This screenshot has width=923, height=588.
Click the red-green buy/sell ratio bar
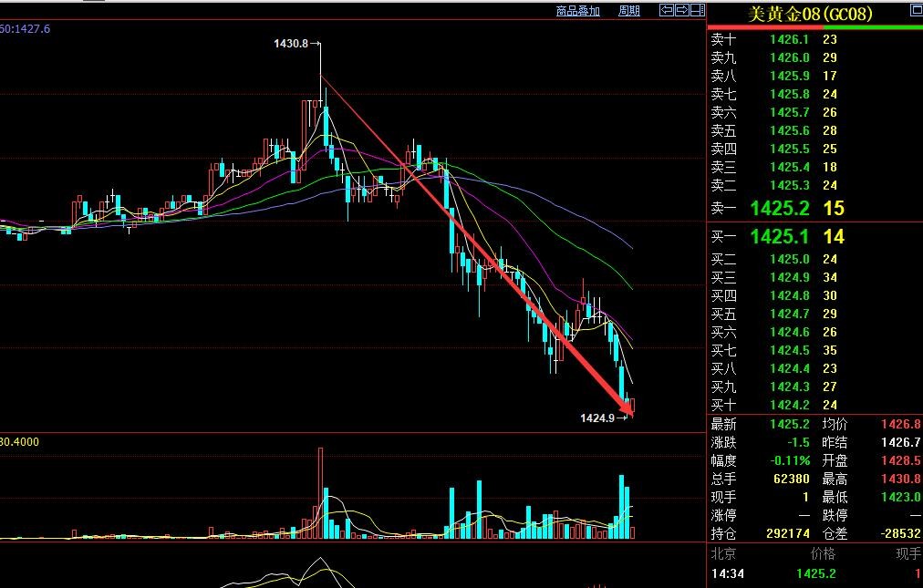[x=815, y=27]
